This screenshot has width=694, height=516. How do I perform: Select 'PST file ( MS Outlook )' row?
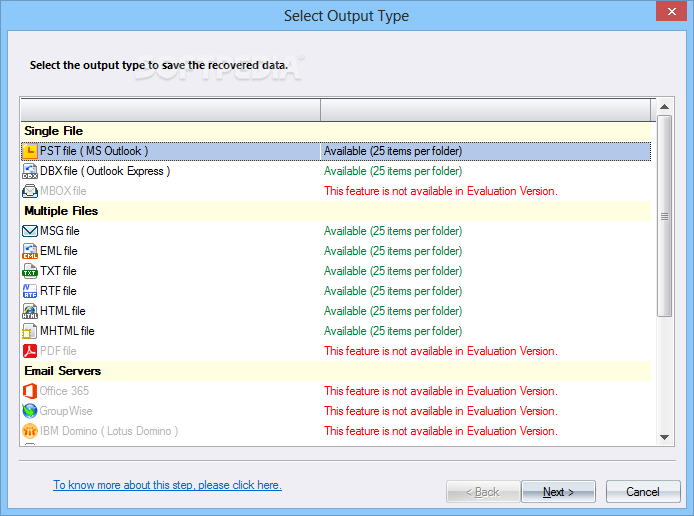tap(336, 151)
